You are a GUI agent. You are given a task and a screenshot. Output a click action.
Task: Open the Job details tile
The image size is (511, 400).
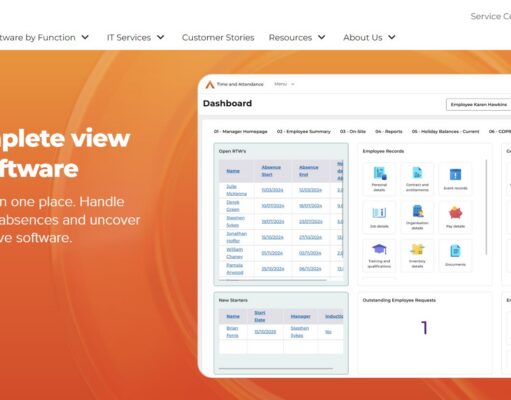[379, 217]
